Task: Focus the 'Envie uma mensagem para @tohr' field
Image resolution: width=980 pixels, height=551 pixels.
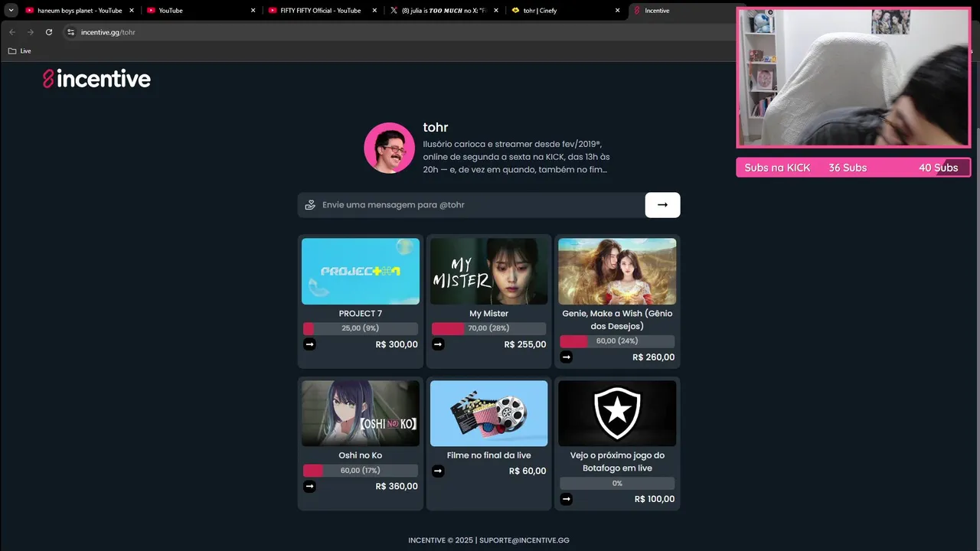Action: pyautogui.click(x=471, y=205)
